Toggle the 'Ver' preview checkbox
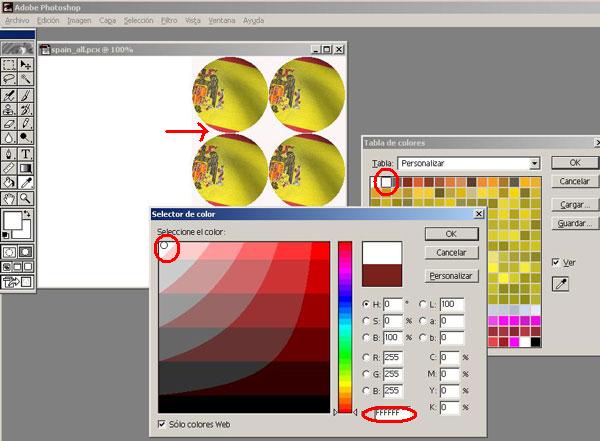 (x=556, y=262)
